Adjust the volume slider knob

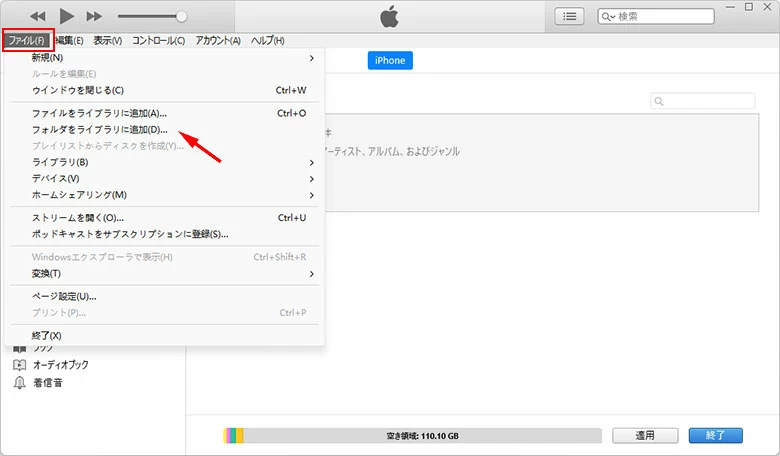[181, 16]
